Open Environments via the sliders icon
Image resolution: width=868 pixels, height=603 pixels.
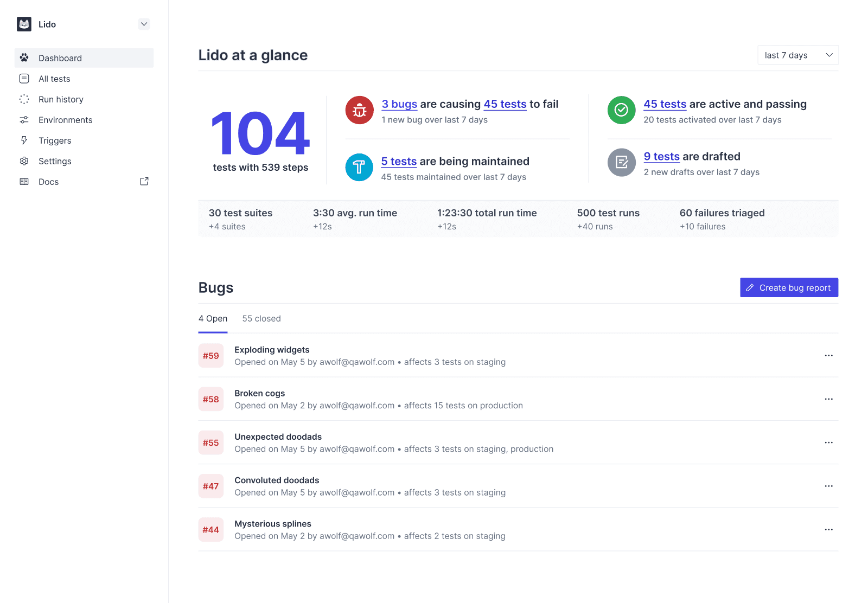pos(24,119)
